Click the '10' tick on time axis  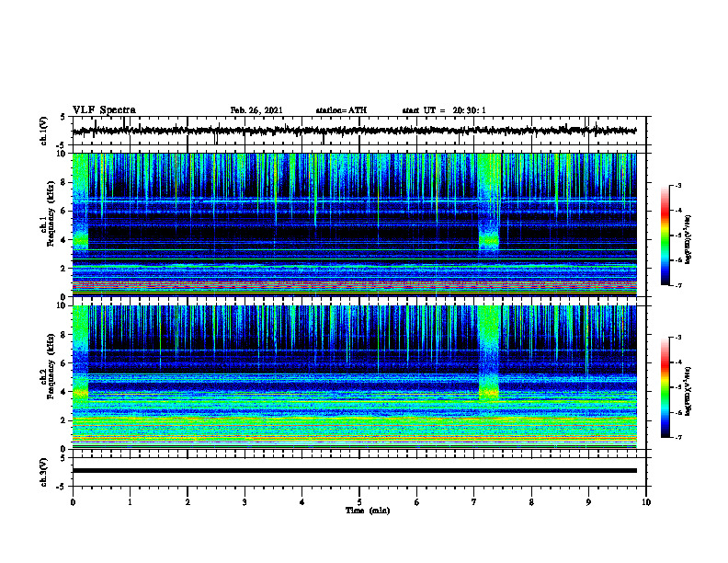(646, 502)
